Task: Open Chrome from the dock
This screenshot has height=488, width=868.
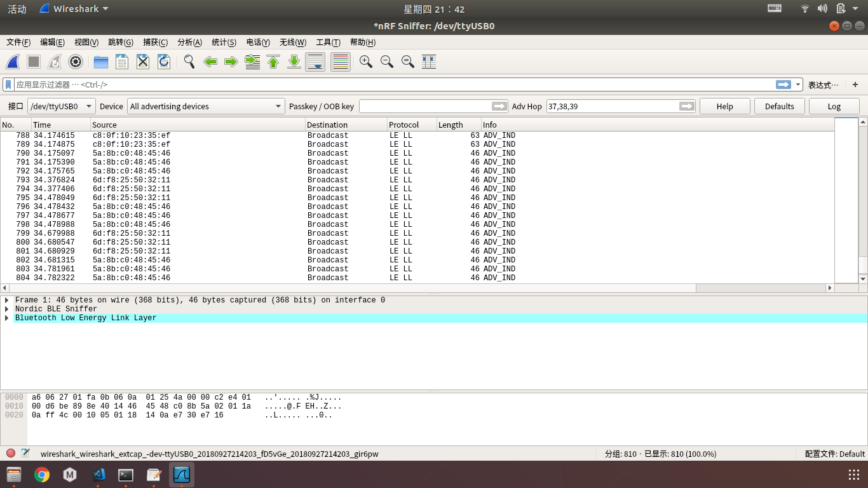Action: (42, 475)
